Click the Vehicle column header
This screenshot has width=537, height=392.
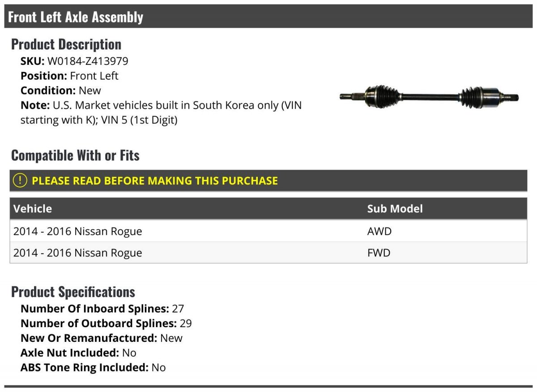(x=33, y=209)
